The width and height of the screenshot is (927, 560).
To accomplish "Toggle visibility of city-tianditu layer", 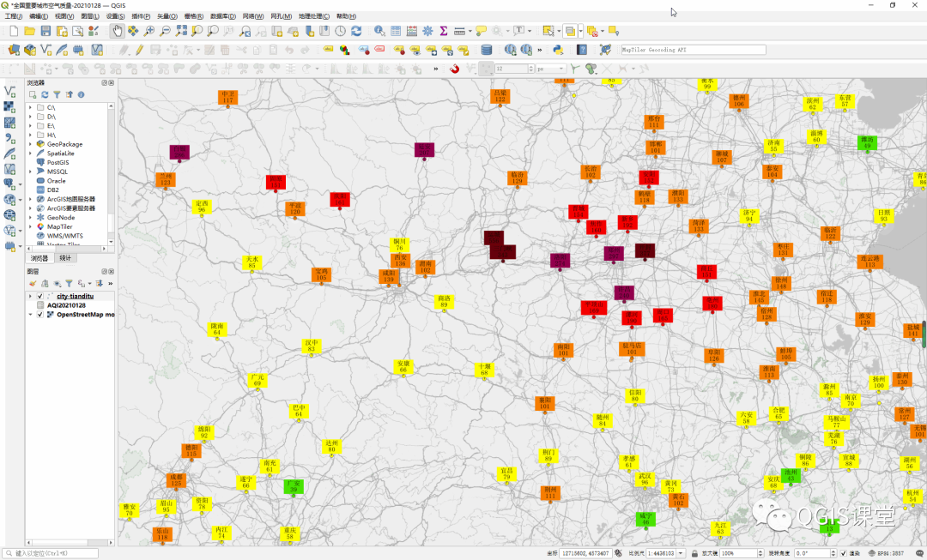I will 40,296.
